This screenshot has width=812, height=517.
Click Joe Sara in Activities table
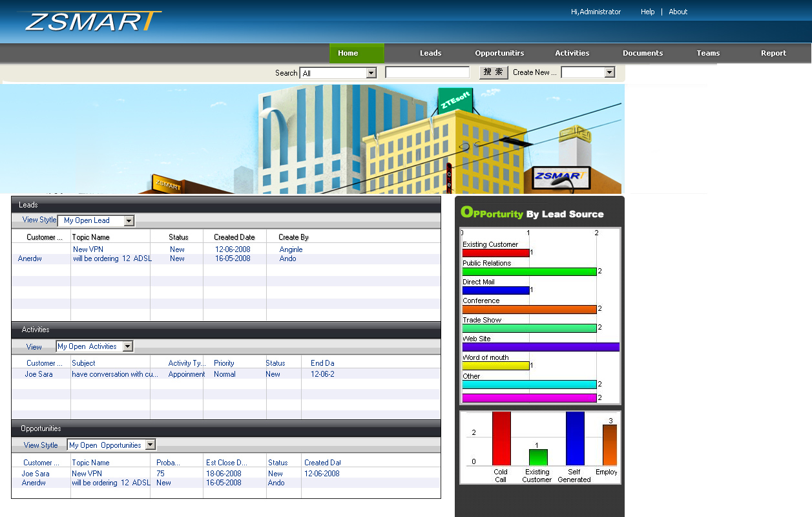pos(39,374)
